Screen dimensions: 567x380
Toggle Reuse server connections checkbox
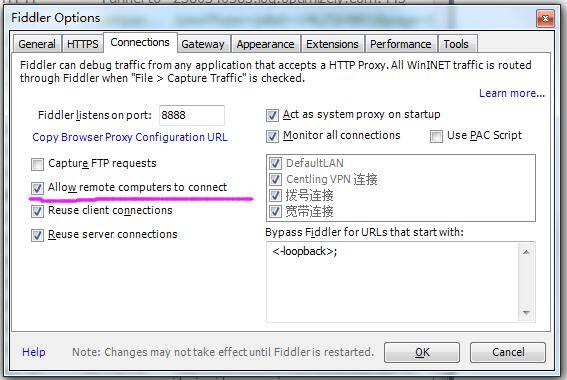coord(37,235)
